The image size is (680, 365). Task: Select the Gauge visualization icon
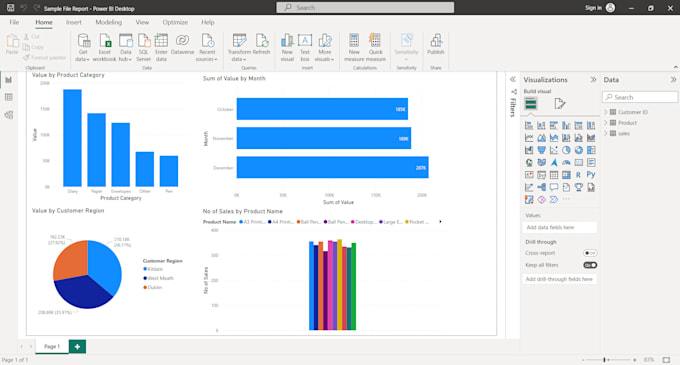[566, 163]
